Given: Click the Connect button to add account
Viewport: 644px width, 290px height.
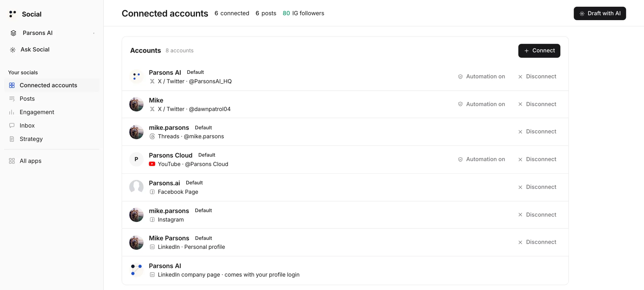Looking at the screenshot, I should click(x=539, y=51).
